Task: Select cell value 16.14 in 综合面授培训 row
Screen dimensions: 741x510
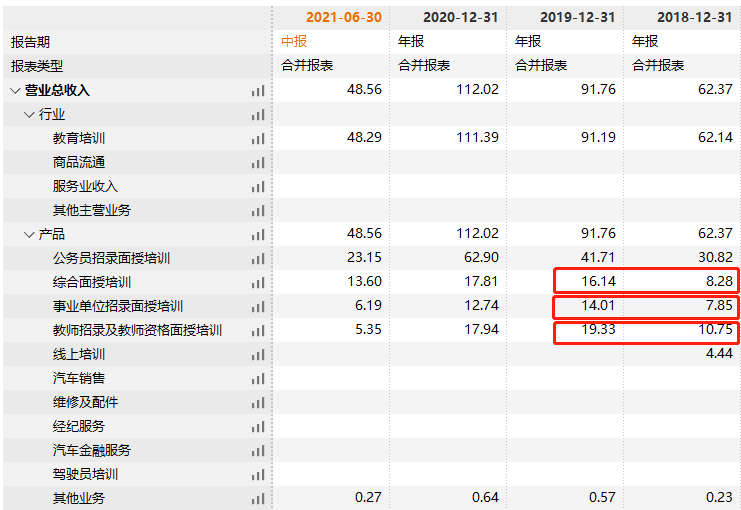Action: [598, 282]
